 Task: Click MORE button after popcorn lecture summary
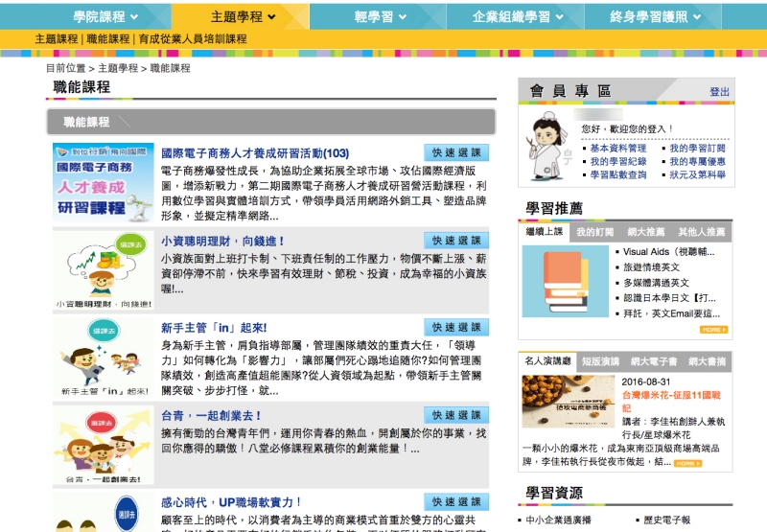point(687,464)
